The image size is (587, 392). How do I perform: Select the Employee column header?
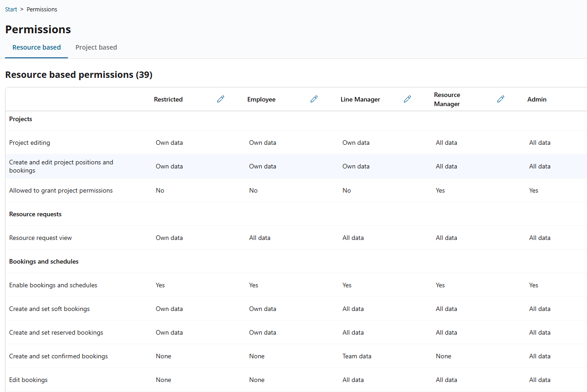pos(261,99)
